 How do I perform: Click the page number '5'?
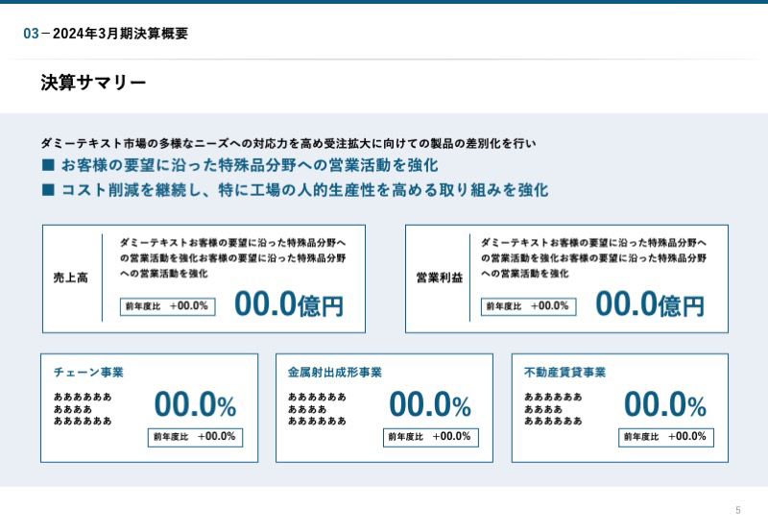click(x=738, y=511)
